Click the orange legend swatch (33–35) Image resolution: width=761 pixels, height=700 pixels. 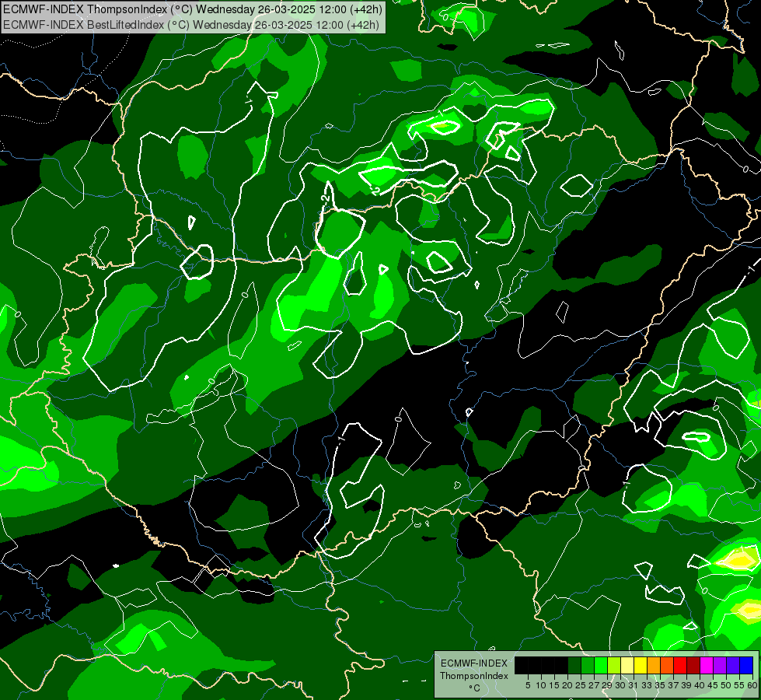[x=653, y=665]
